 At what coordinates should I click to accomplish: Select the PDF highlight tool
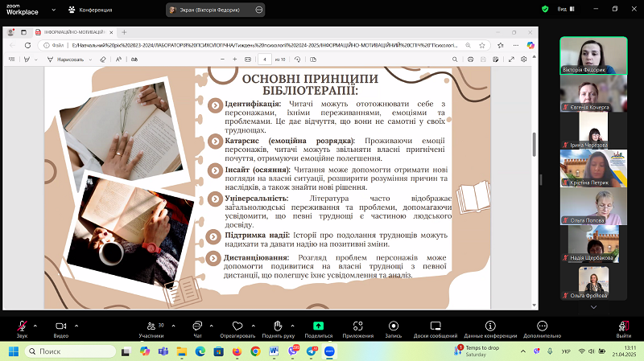click(27, 59)
